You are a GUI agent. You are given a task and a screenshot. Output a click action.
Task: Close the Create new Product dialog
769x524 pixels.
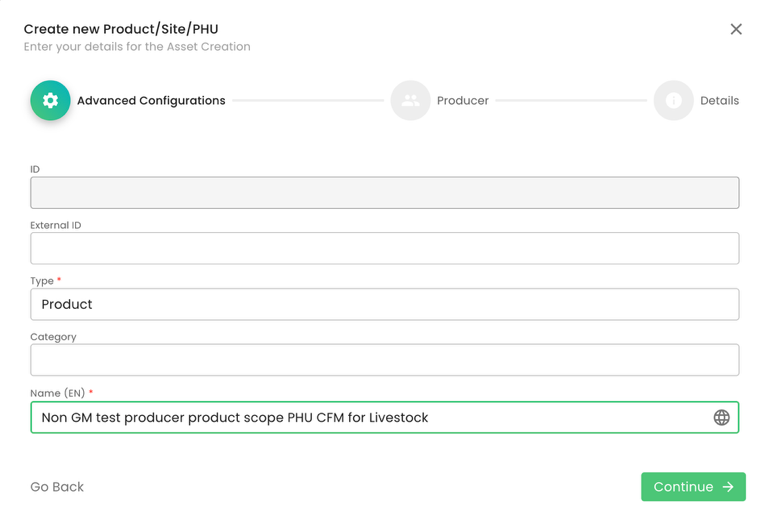[736, 29]
